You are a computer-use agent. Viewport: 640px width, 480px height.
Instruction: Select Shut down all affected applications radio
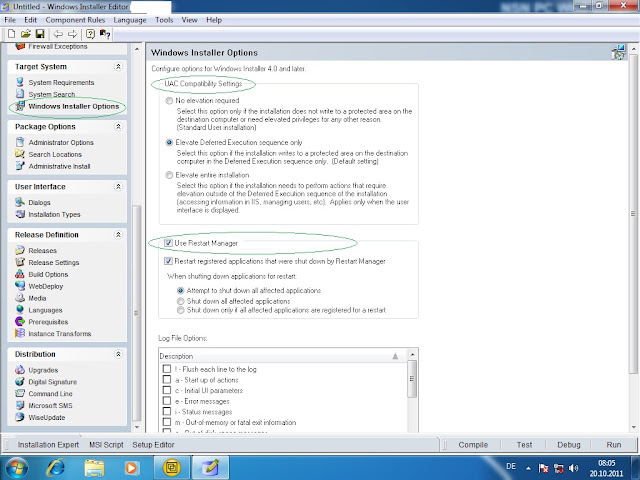pos(180,301)
